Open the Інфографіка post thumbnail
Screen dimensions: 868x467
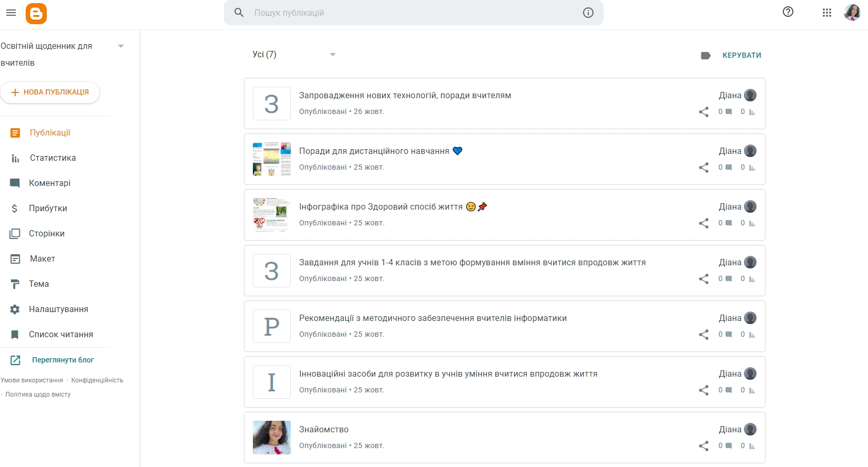[x=271, y=215]
